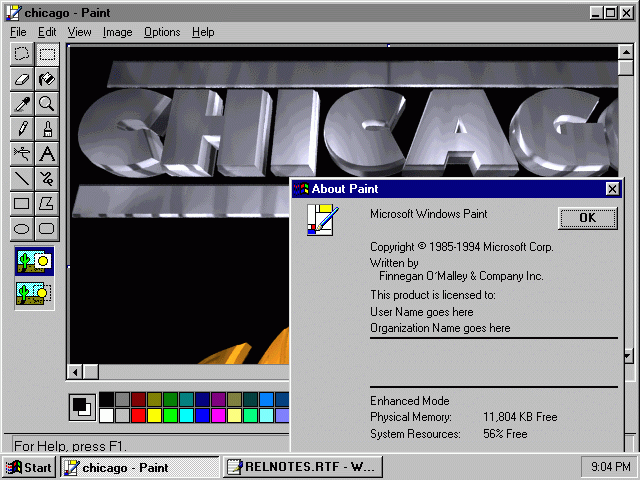
Task: Choose the bright red swatch
Action: point(138,416)
